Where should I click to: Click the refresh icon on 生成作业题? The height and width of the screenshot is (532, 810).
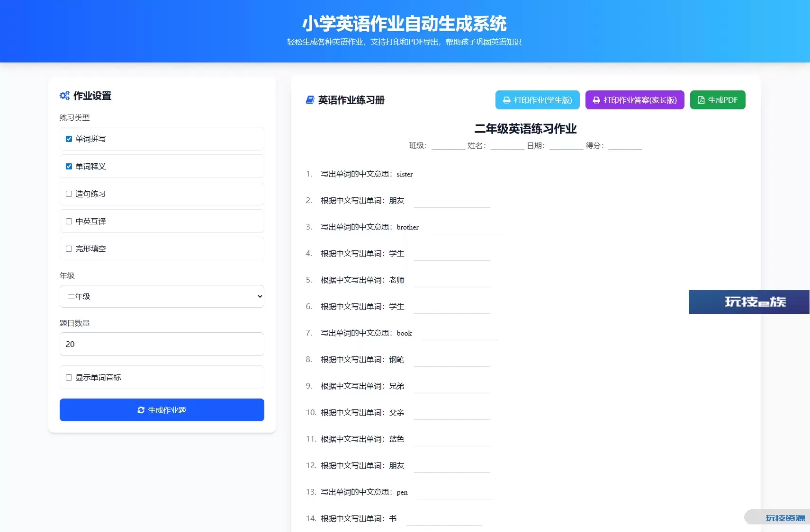click(141, 410)
